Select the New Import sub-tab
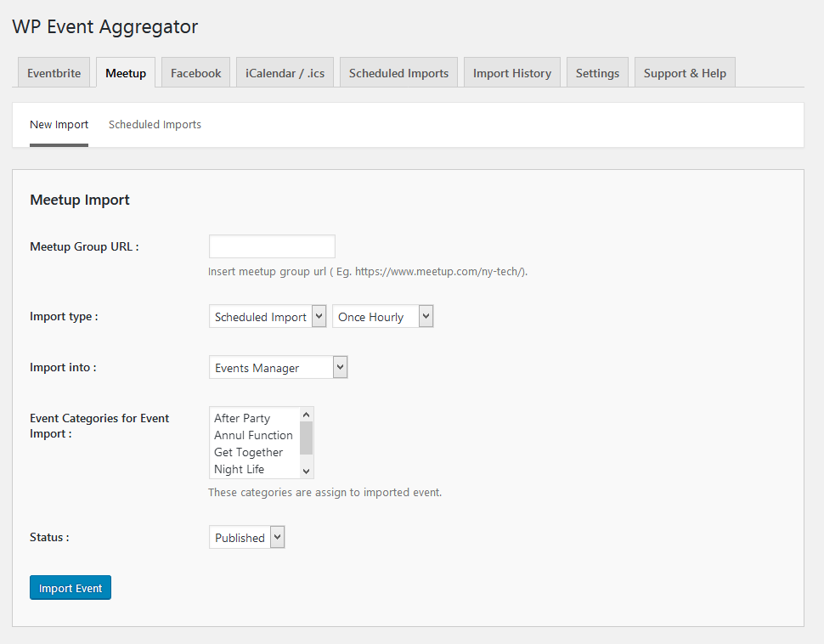The image size is (824, 644). coord(59,125)
